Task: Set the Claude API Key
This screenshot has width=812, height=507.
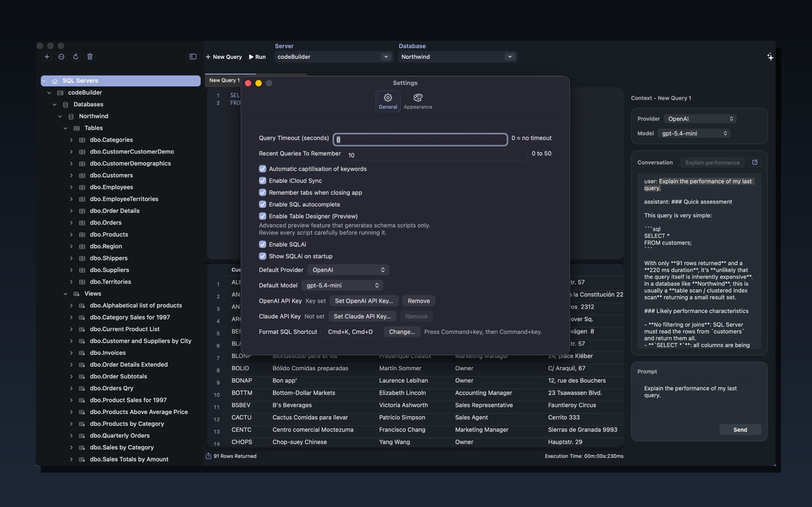Action: coord(362,316)
